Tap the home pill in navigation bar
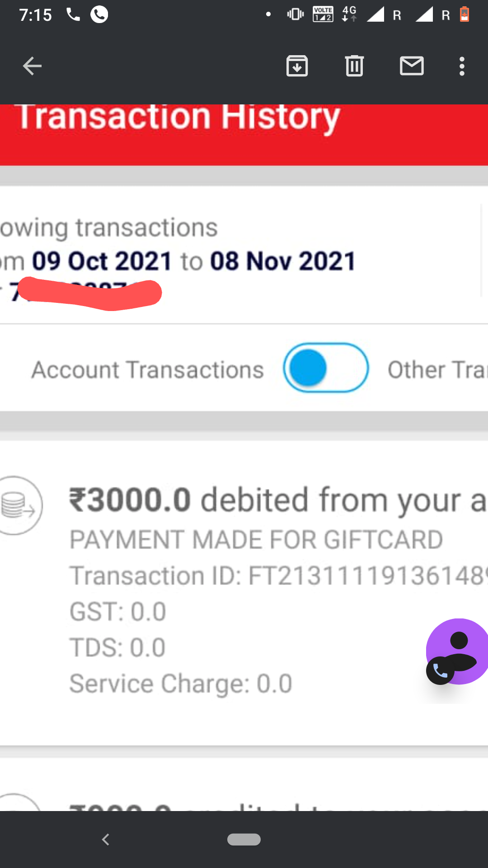Image resolution: width=488 pixels, height=868 pixels. pos(244,840)
